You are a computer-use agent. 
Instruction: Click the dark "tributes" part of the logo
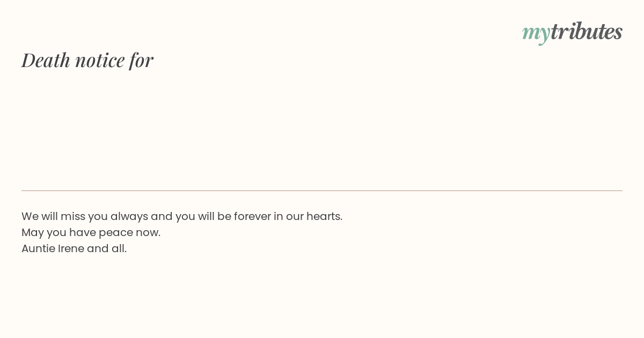[587, 31]
